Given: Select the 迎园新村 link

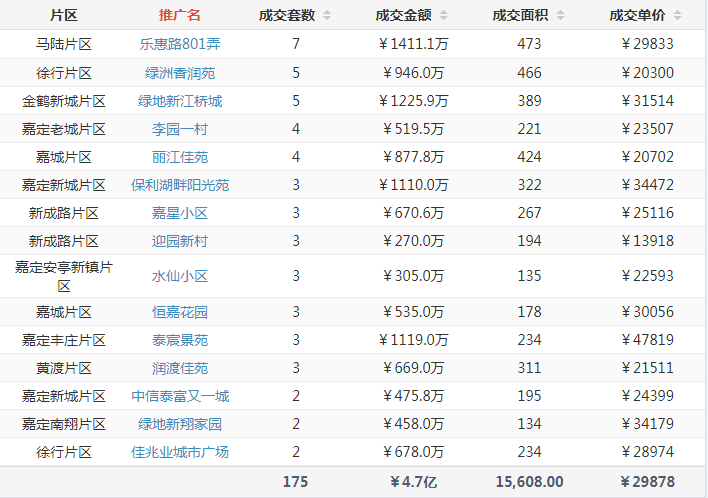Looking at the screenshot, I should pyautogui.click(x=180, y=241).
